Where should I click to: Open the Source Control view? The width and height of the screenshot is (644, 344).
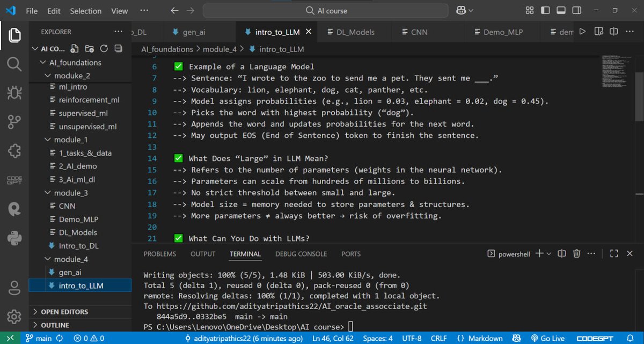[14, 122]
